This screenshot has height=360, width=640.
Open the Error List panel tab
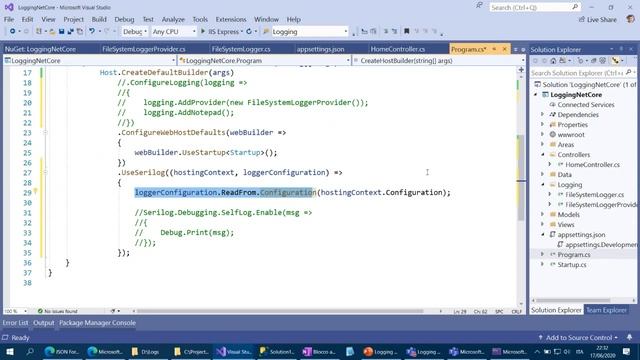[16, 323]
